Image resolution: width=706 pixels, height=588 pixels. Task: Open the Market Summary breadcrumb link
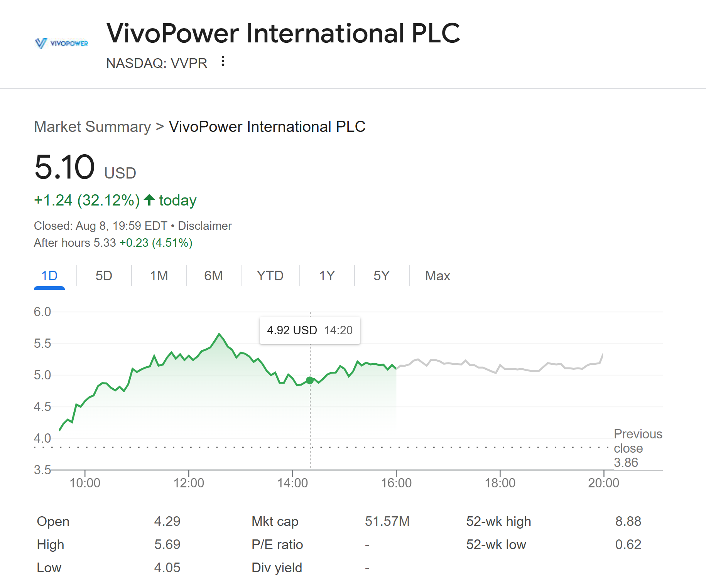click(93, 126)
